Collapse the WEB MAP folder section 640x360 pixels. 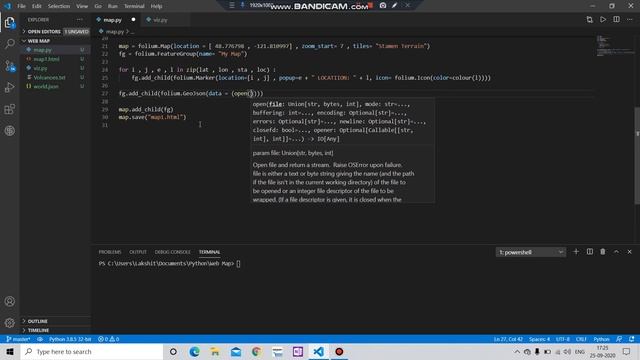pos(55,41)
